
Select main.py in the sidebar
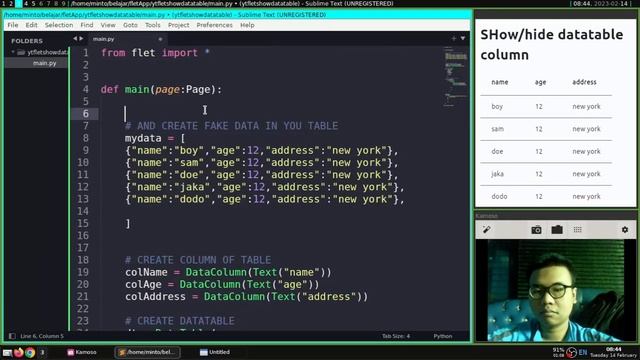pos(44,63)
